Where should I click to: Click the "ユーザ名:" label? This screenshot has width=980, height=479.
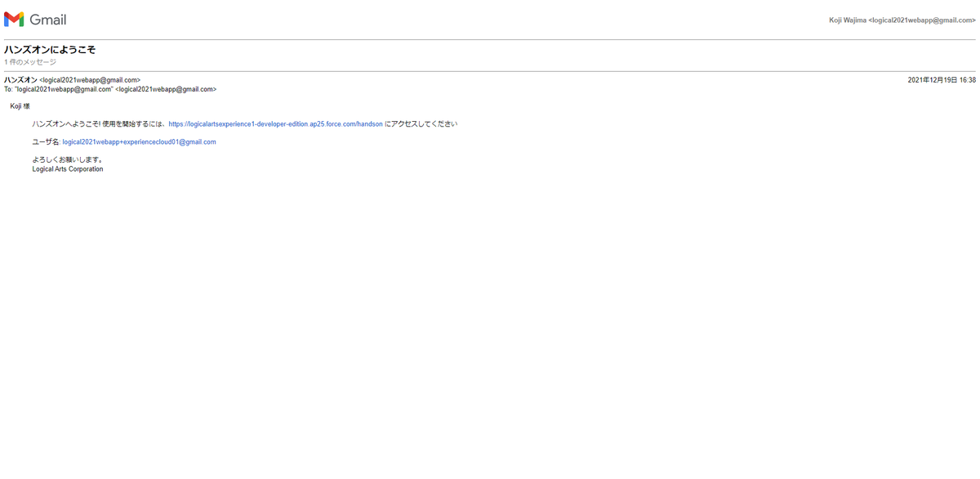click(x=46, y=142)
